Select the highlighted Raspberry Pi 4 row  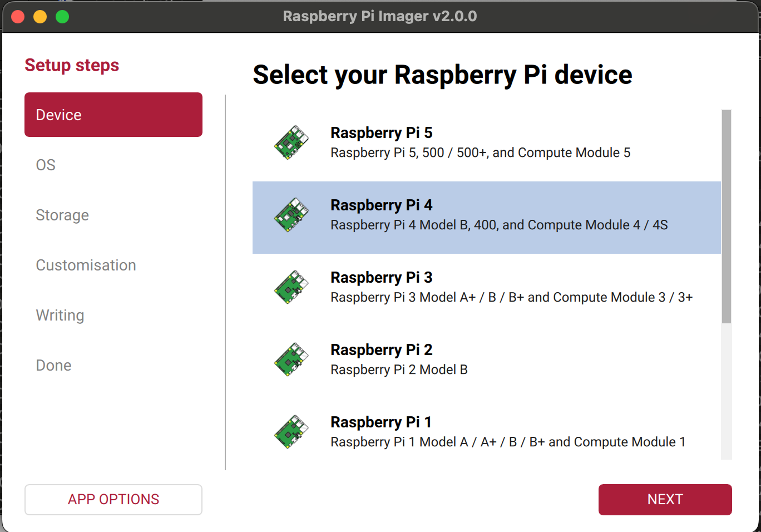click(486, 217)
